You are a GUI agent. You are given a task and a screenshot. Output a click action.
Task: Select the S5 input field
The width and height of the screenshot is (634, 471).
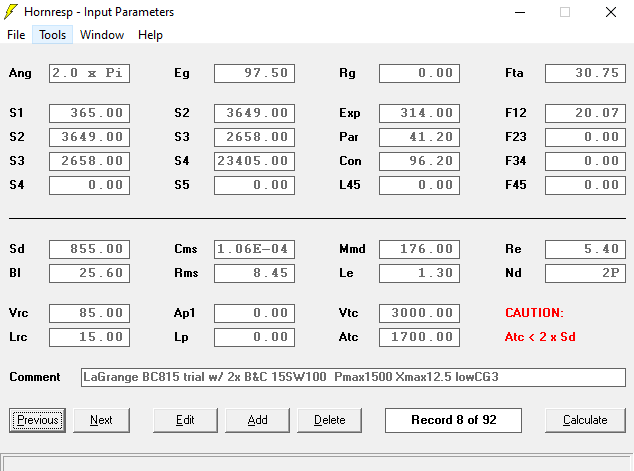[254, 185]
